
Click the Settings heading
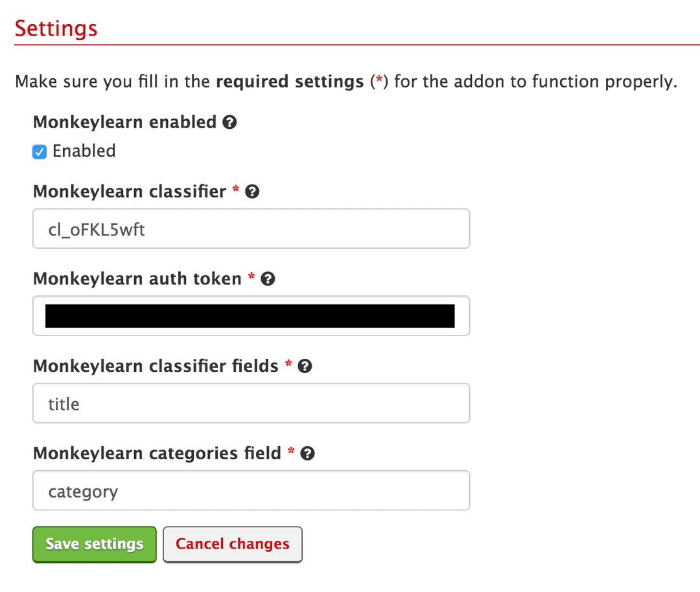(56, 28)
